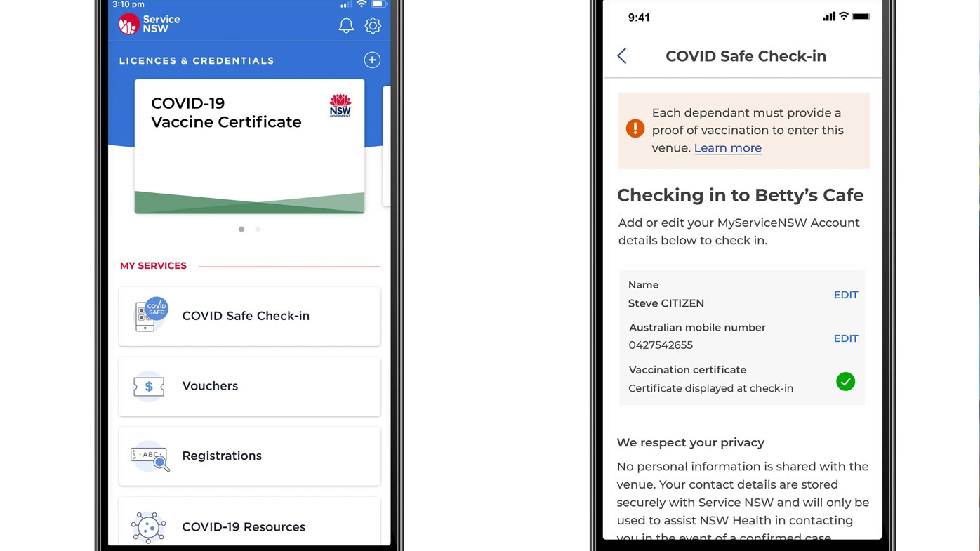Tap the 'COVID Safe Check-in' page title

click(746, 56)
